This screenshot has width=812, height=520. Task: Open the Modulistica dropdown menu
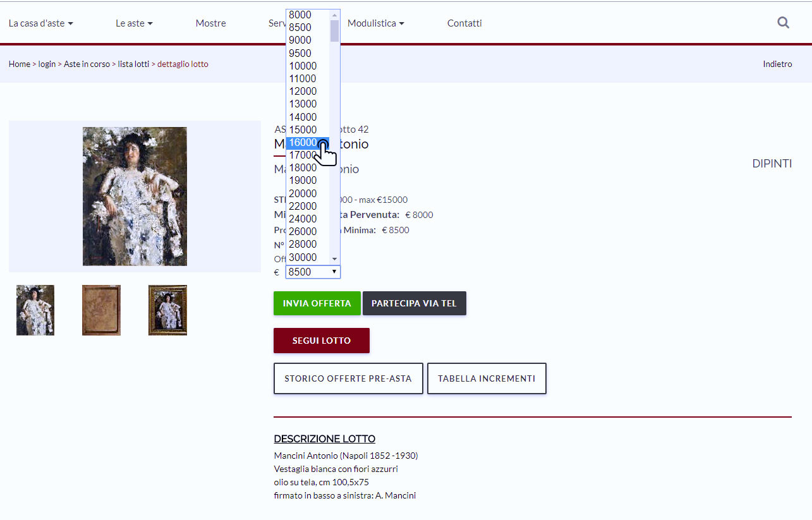(375, 23)
